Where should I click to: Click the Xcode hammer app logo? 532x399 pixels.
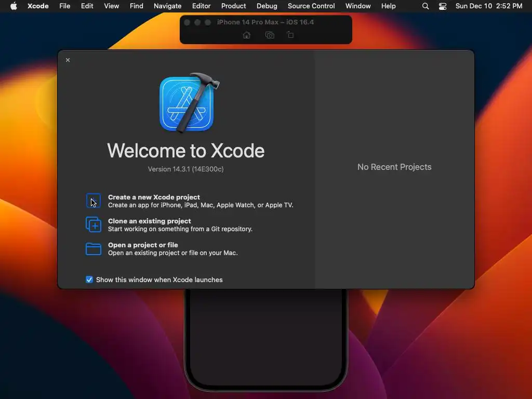click(189, 103)
